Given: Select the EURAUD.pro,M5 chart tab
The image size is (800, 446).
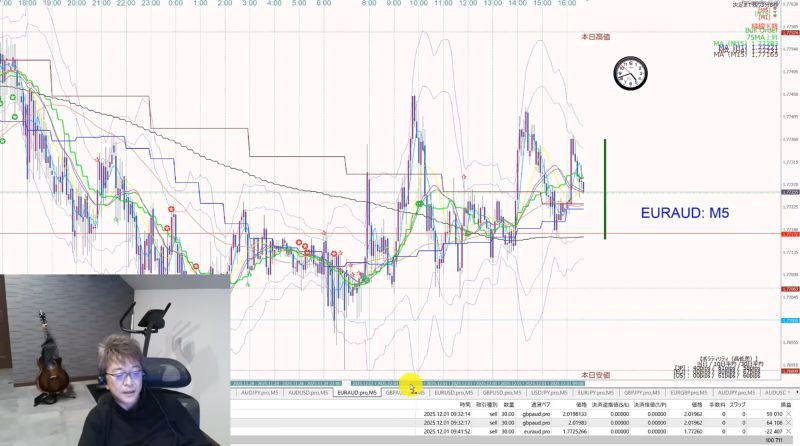Looking at the screenshot, I should point(357,393).
